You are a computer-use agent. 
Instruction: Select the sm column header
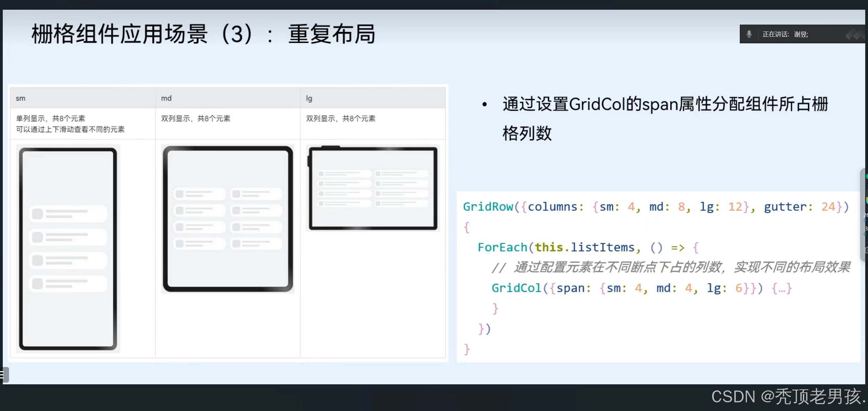click(20, 98)
